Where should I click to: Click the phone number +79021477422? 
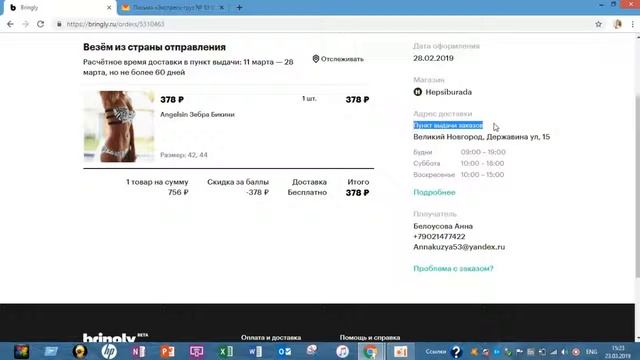[439, 237]
